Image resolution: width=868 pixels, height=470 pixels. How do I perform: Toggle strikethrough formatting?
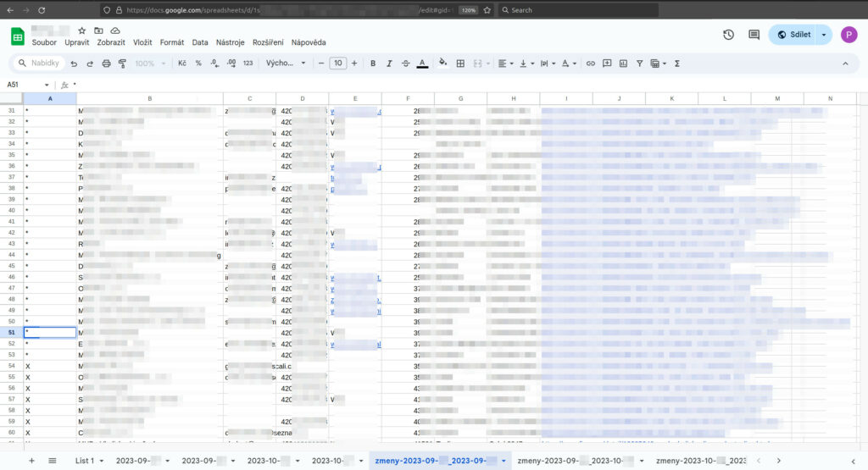pos(405,64)
